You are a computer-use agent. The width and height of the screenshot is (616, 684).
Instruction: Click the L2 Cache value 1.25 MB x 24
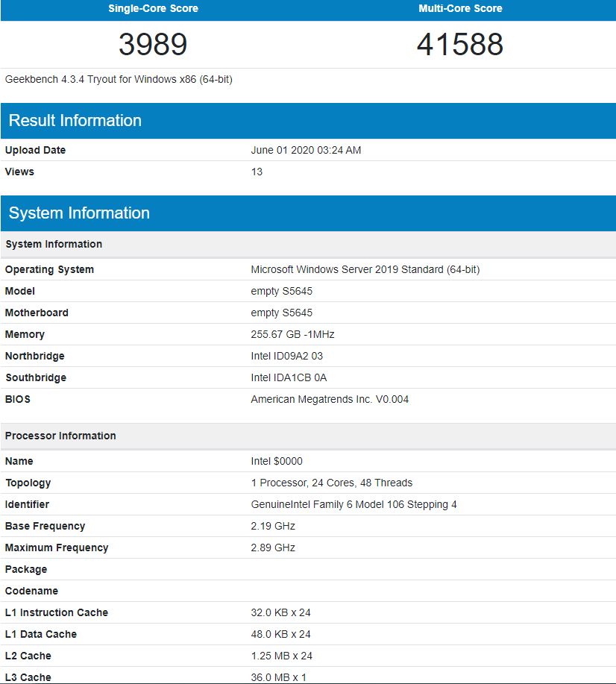pos(281,656)
